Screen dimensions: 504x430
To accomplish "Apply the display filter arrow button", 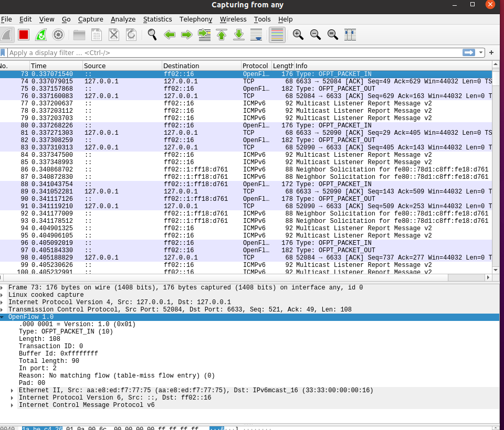I will click(x=468, y=52).
